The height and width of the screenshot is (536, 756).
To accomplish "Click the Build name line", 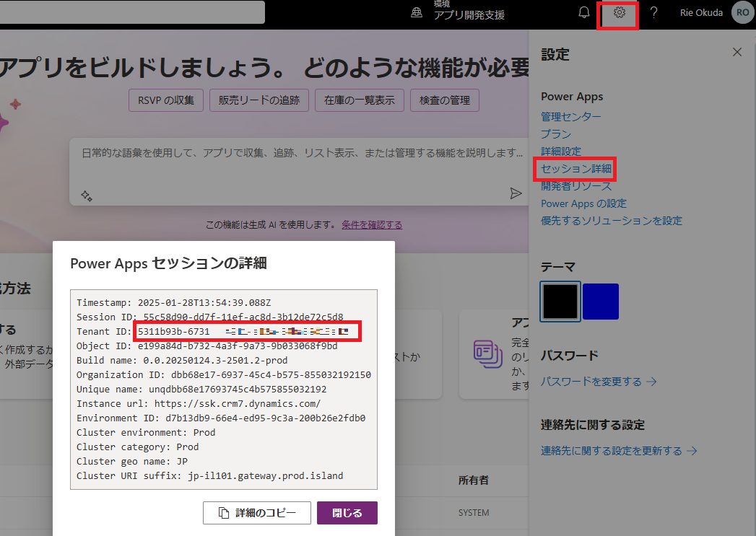I will (182, 361).
